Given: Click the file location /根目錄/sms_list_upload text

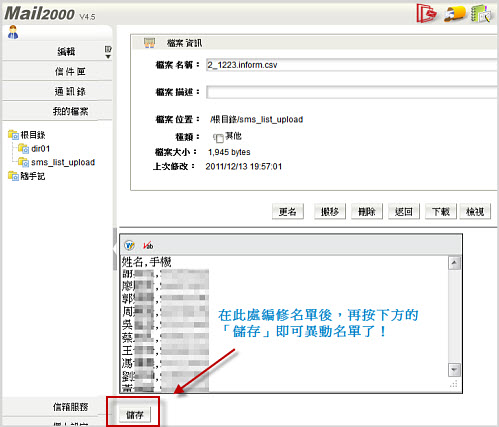Looking at the screenshot, I should coord(256,119).
